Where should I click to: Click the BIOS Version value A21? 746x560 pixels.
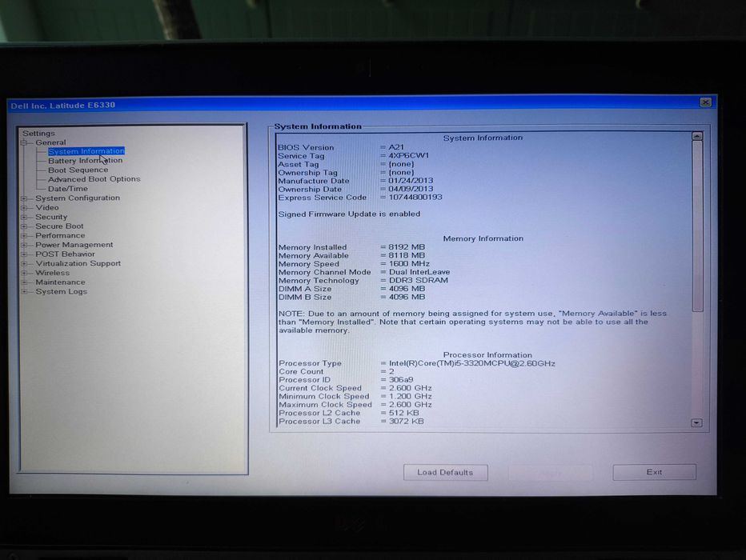(x=396, y=147)
